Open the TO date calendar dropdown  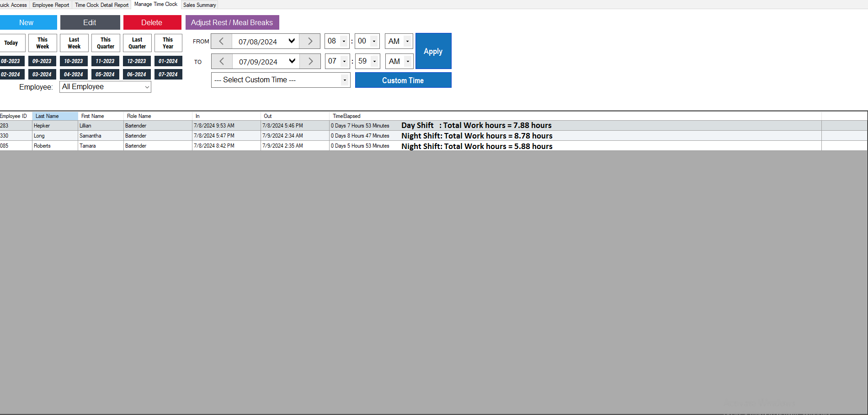click(292, 61)
